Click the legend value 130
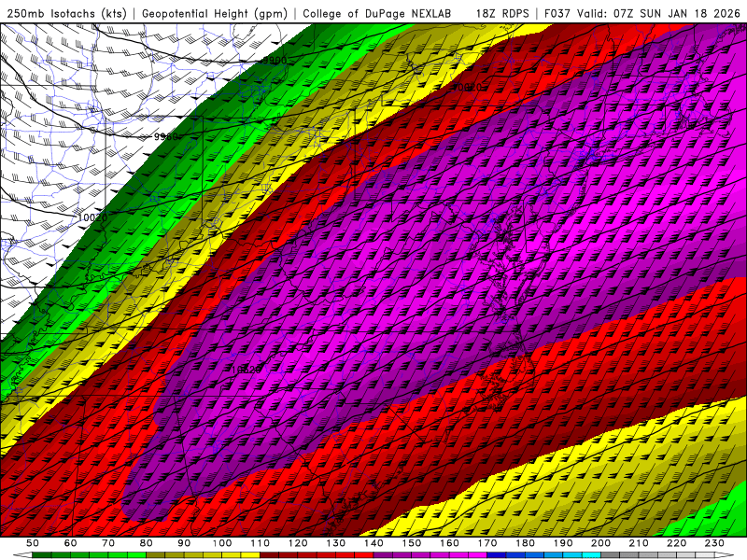Image resolution: width=747 pixels, height=560 pixels. click(x=336, y=543)
